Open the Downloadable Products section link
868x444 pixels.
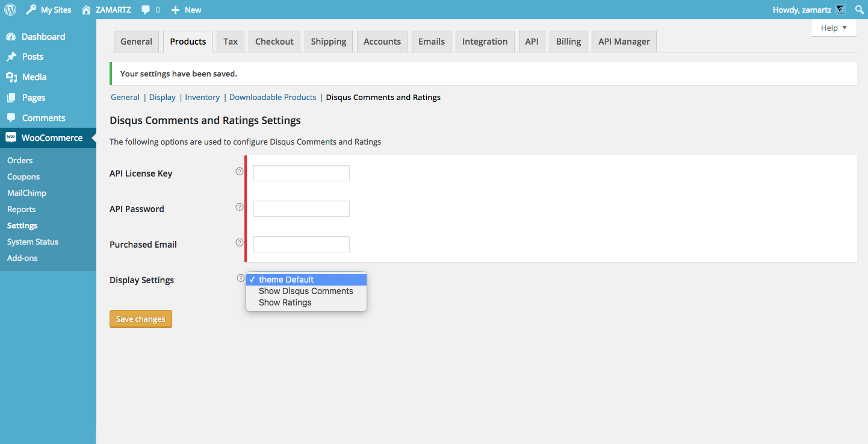pyautogui.click(x=273, y=97)
